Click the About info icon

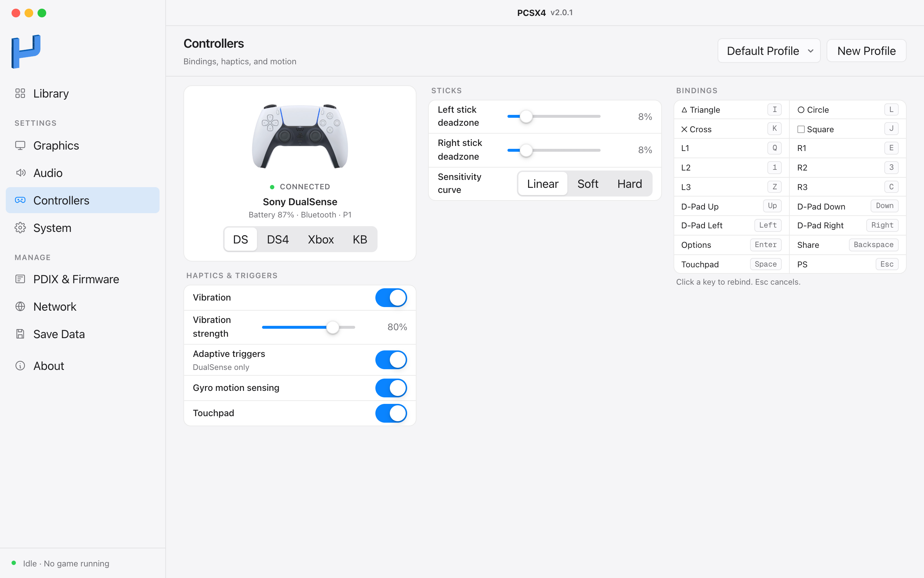[20, 366]
